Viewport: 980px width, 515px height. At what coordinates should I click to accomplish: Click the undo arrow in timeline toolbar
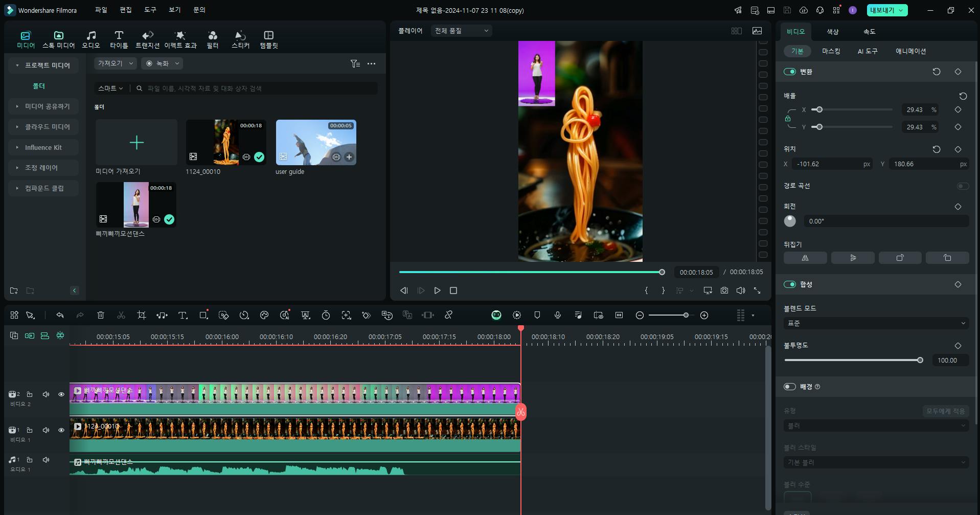tap(60, 316)
